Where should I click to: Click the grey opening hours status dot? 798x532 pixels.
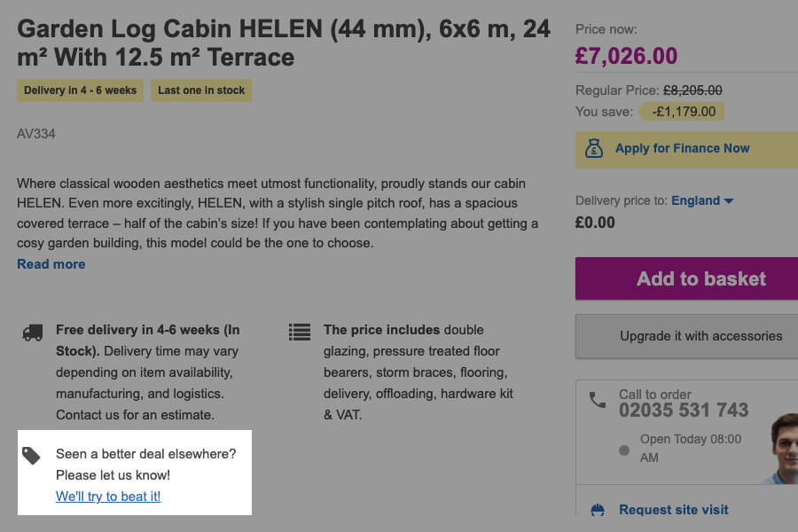(x=624, y=450)
